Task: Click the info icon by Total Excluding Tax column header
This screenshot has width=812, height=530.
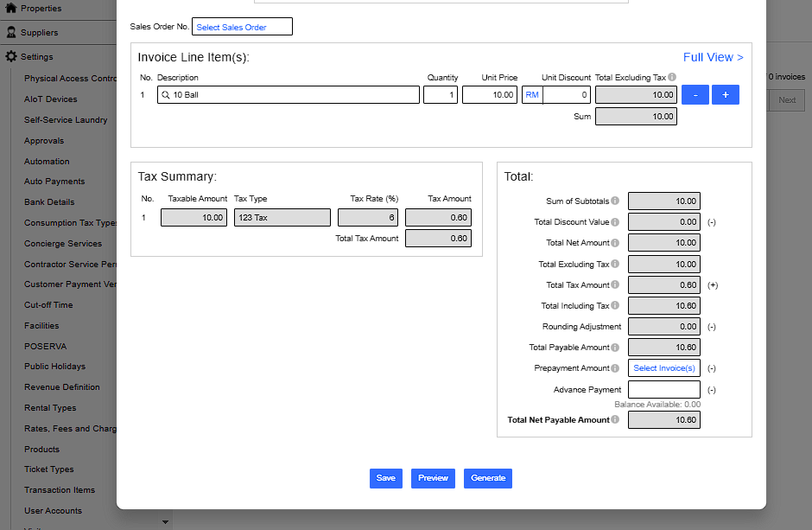Action: pyautogui.click(x=672, y=78)
